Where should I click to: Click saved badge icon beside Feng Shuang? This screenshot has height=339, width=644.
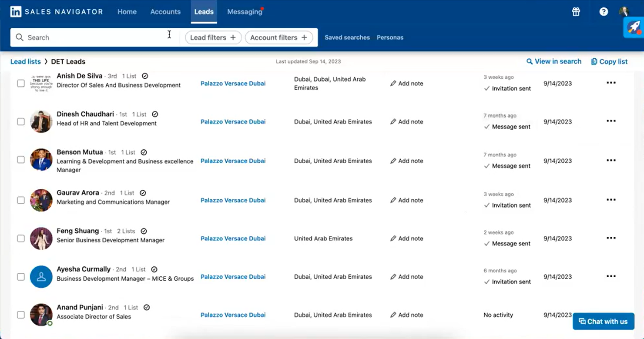144,231
